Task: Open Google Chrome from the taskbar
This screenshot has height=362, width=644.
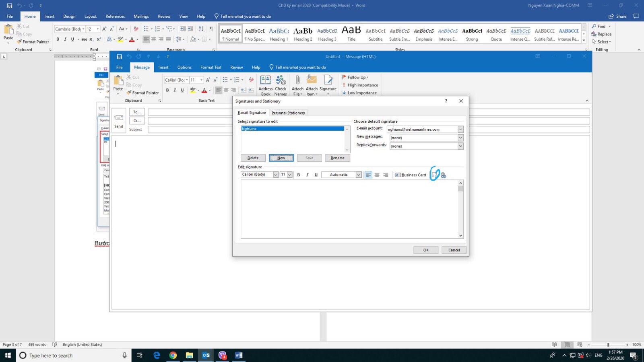Action: 173,355
